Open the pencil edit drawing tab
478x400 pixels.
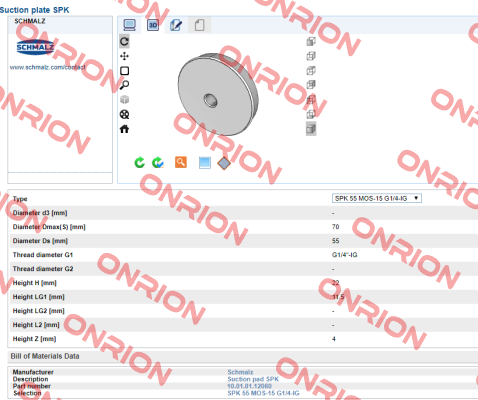coord(176,25)
